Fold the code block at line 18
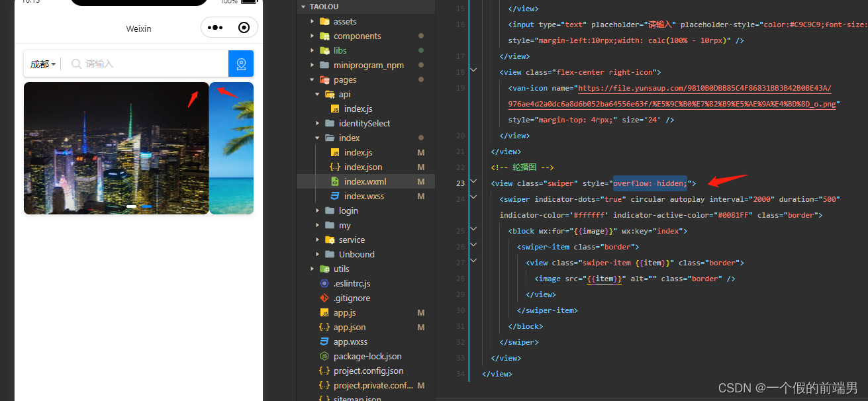Screen dimensions: 868x401 tap(473, 69)
